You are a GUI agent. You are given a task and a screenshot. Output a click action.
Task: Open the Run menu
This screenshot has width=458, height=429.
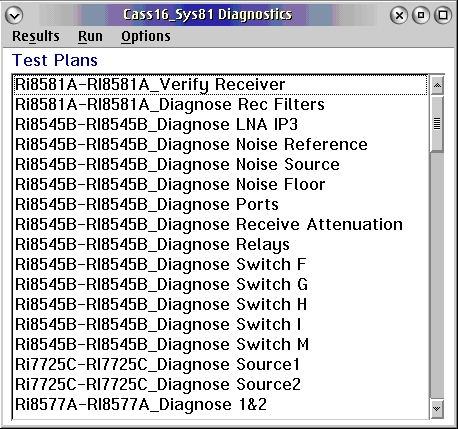tap(90, 36)
